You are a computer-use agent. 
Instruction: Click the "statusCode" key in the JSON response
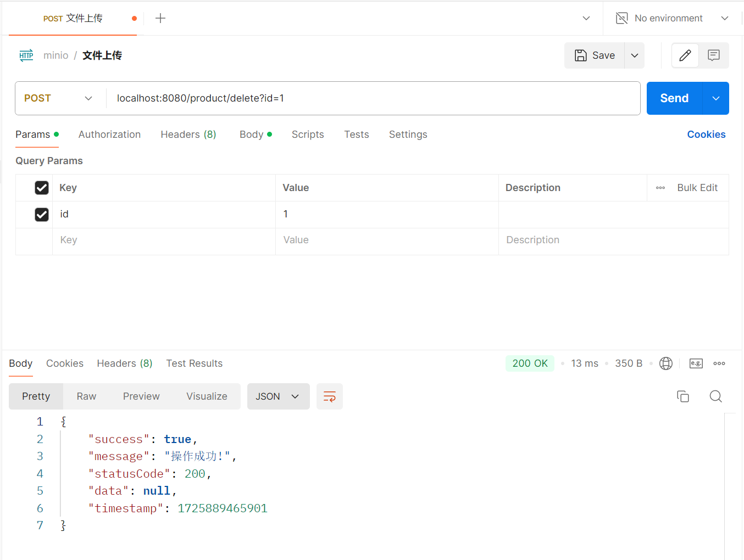(129, 474)
